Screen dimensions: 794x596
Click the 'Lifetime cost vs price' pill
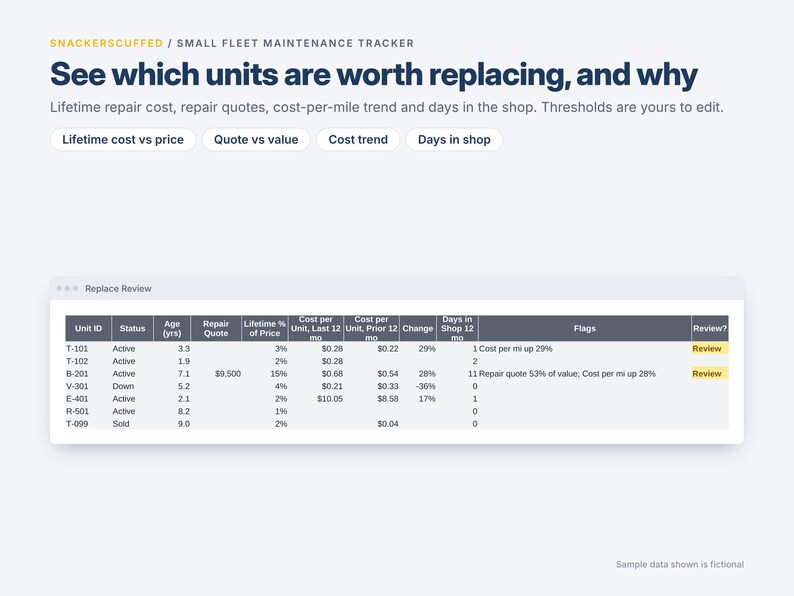click(123, 140)
